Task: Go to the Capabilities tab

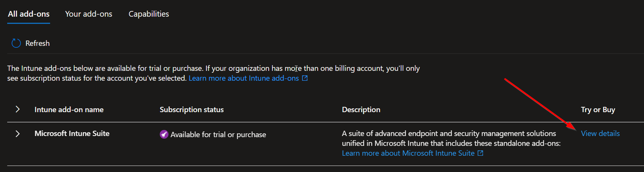Action: click(149, 14)
